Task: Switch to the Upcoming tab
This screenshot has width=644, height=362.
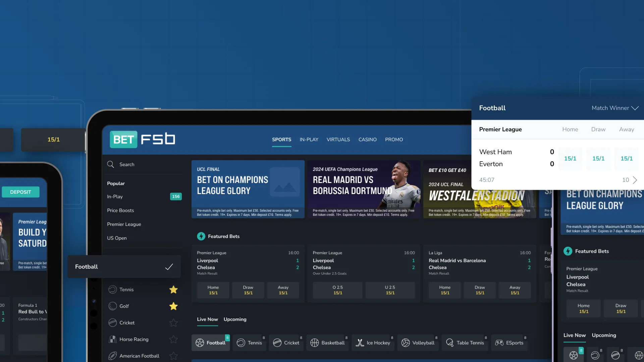Action: pos(235,319)
